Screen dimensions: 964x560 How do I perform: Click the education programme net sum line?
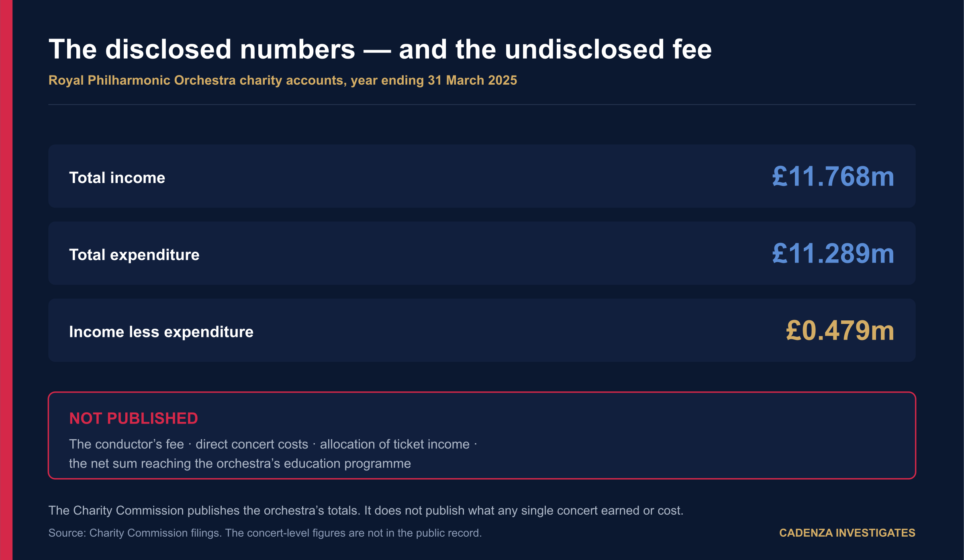[x=240, y=463]
